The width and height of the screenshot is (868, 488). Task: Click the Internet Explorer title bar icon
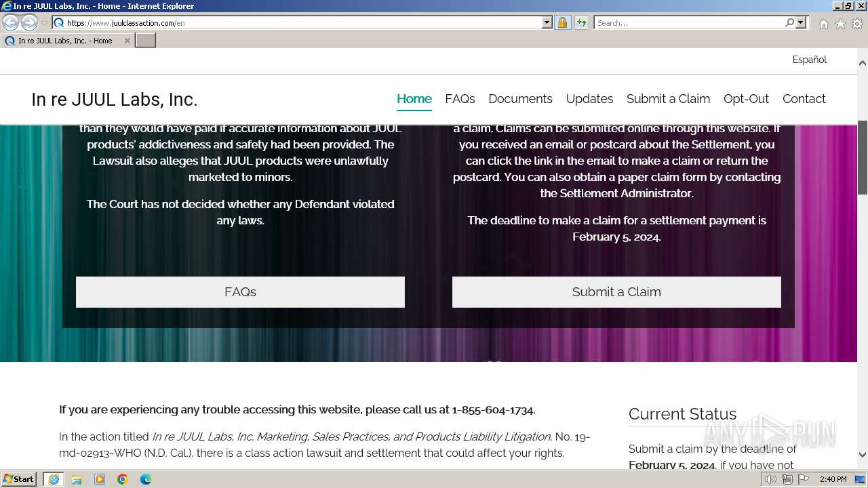coord(6,6)
